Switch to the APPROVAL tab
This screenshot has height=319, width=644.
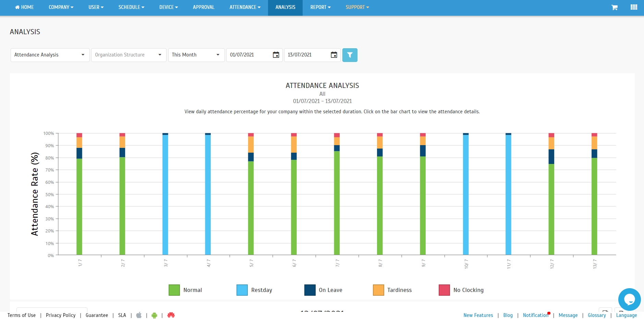tap(204, 7)
